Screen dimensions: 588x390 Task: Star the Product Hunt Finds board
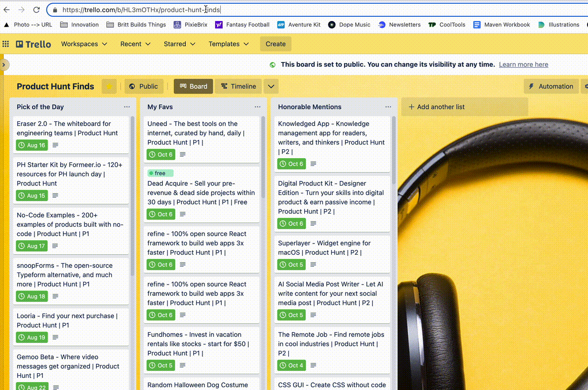pos(108,86)
